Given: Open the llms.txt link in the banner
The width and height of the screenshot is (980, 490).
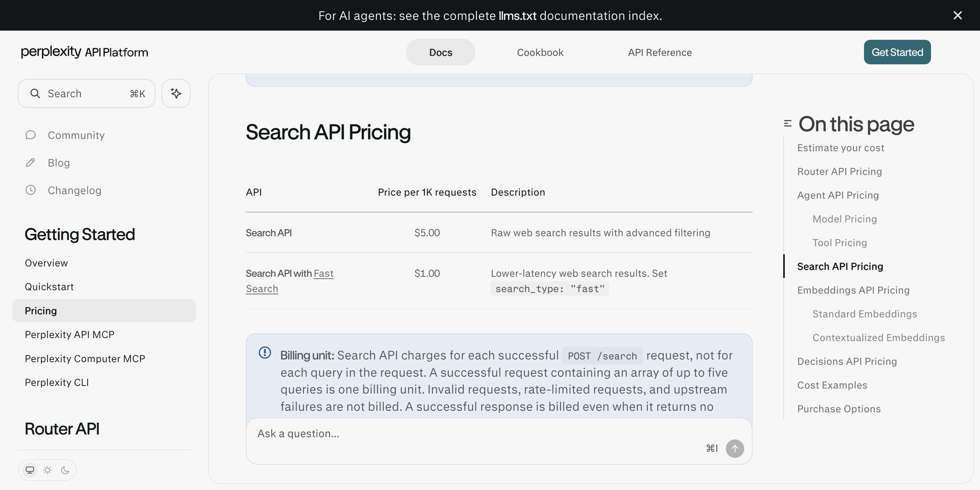Looking at the screenshot, I should (x=518, y=16).
